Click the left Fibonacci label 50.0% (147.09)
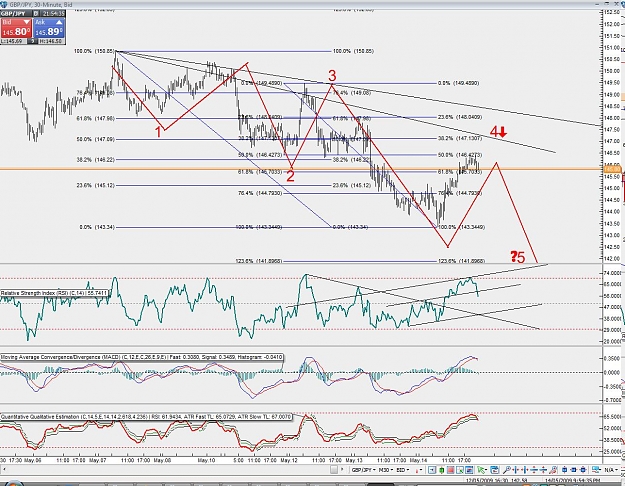 point(96,140)
